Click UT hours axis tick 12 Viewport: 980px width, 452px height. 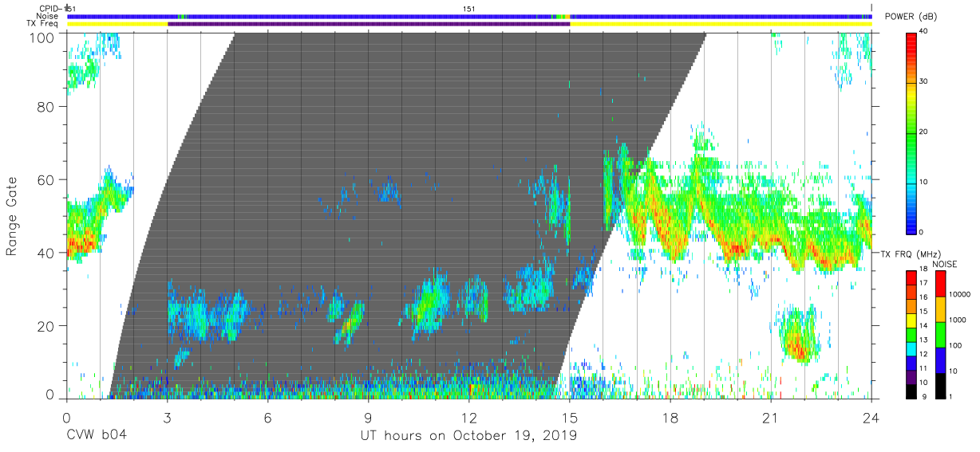point(469,417)
